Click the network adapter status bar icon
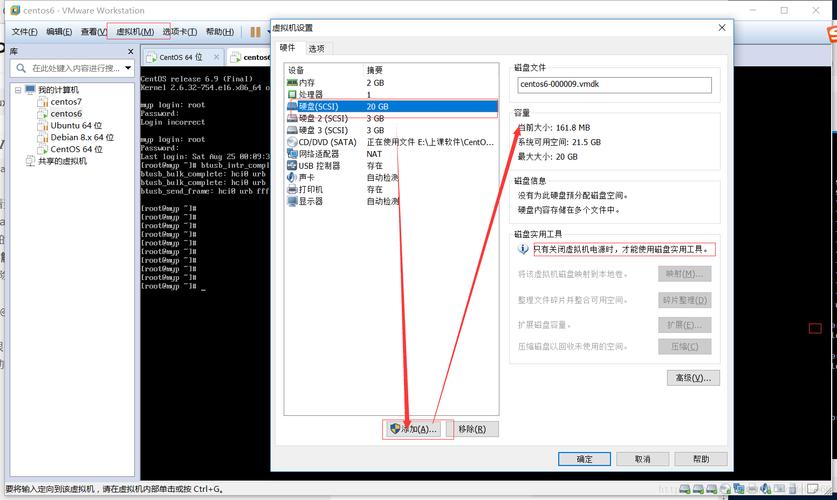The height and width of the screenshot is (500, 837). point(739,488)
